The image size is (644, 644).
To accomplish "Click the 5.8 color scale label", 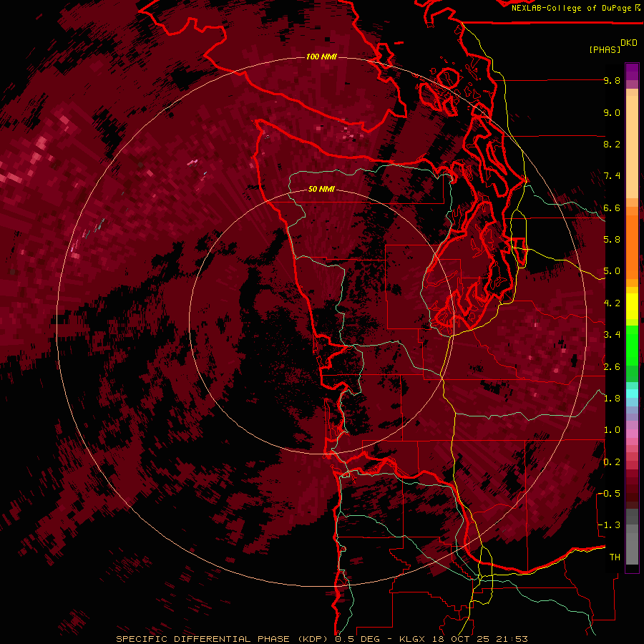I will pyautogui.click(x=612, y=240).
